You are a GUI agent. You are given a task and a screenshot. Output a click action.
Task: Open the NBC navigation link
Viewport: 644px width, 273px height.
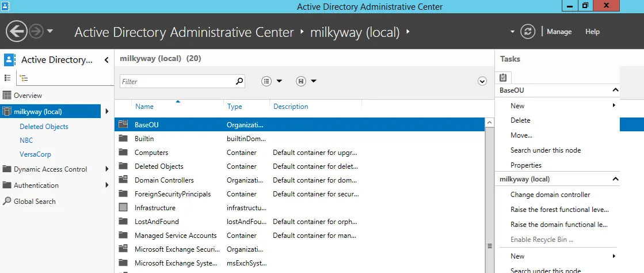click(26, 141)
